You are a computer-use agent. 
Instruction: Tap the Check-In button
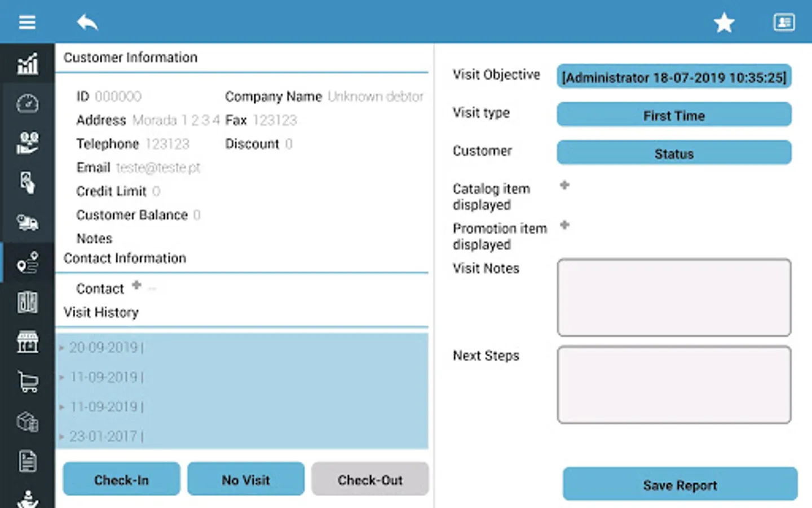[122, 479]
